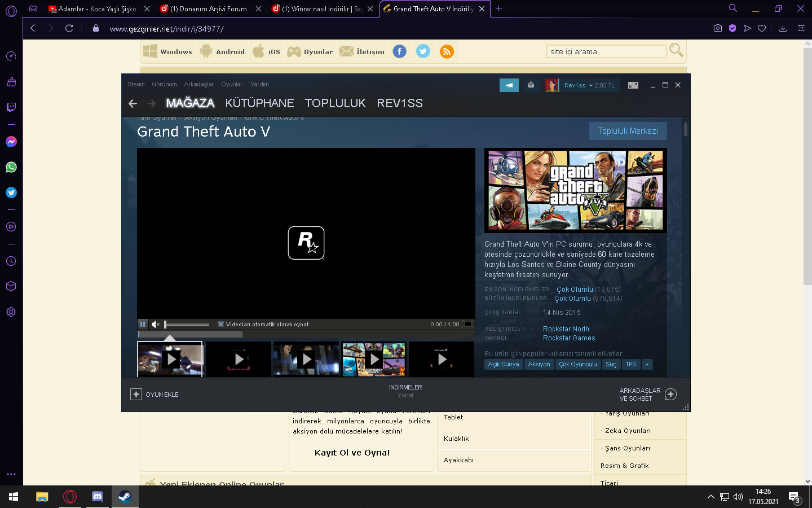Open Friends and Chat icon
The image size is (812, 508).
point(670,395)
